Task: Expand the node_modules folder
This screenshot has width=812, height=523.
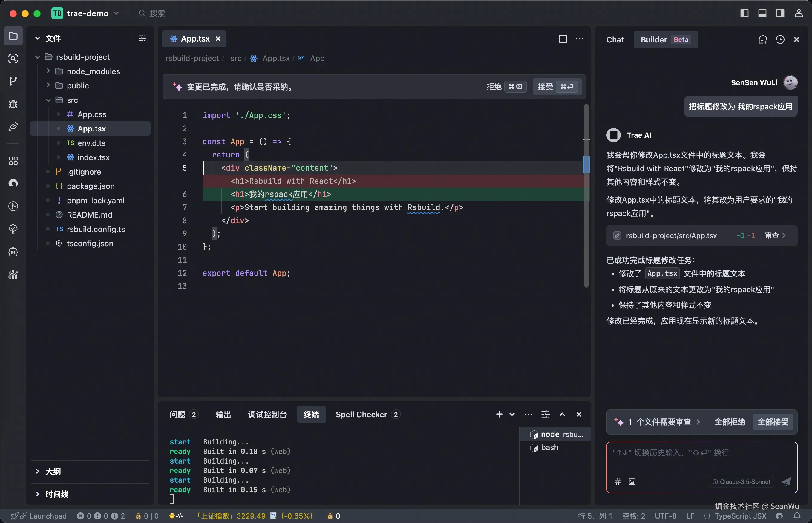Action: click(x=93, y=71)
